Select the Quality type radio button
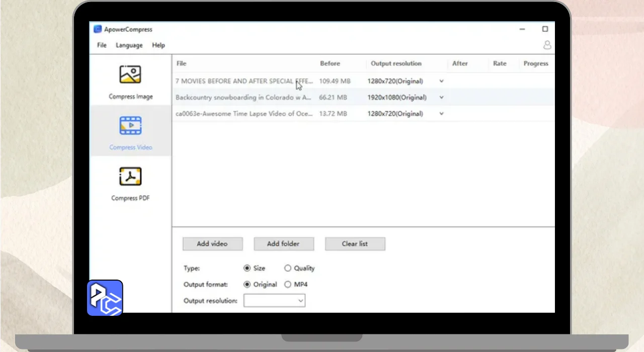 288,269
